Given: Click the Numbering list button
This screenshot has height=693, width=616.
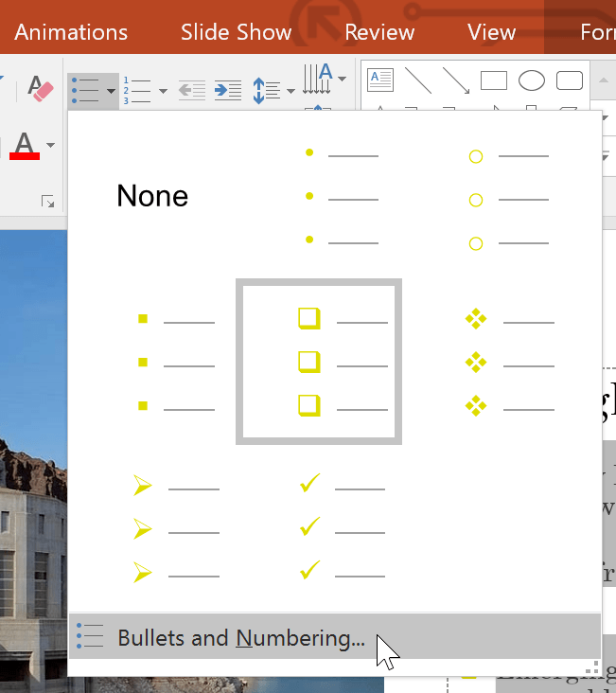Looking at the screenshot, I should tap(137, 91).
